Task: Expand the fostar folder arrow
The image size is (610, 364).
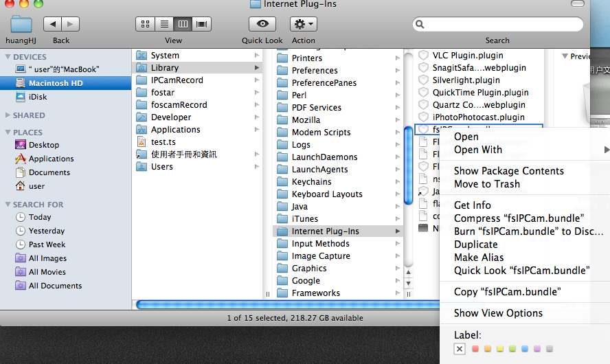Action: (257, 93)
